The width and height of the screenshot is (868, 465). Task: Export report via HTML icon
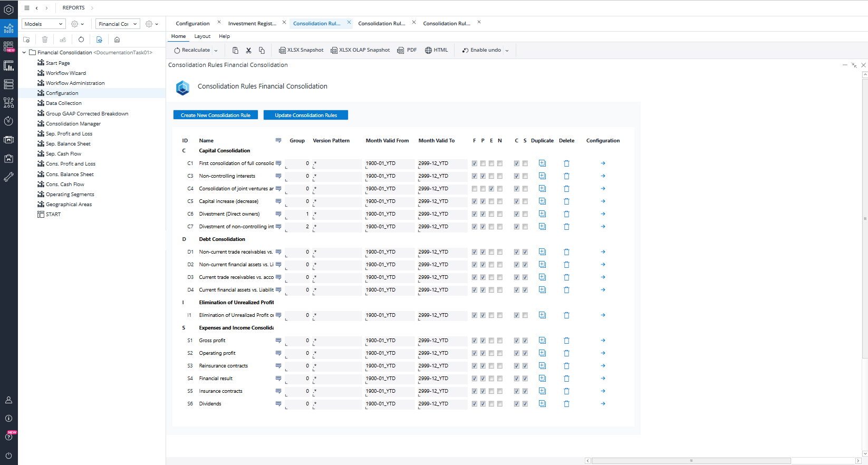click(428, 51)
